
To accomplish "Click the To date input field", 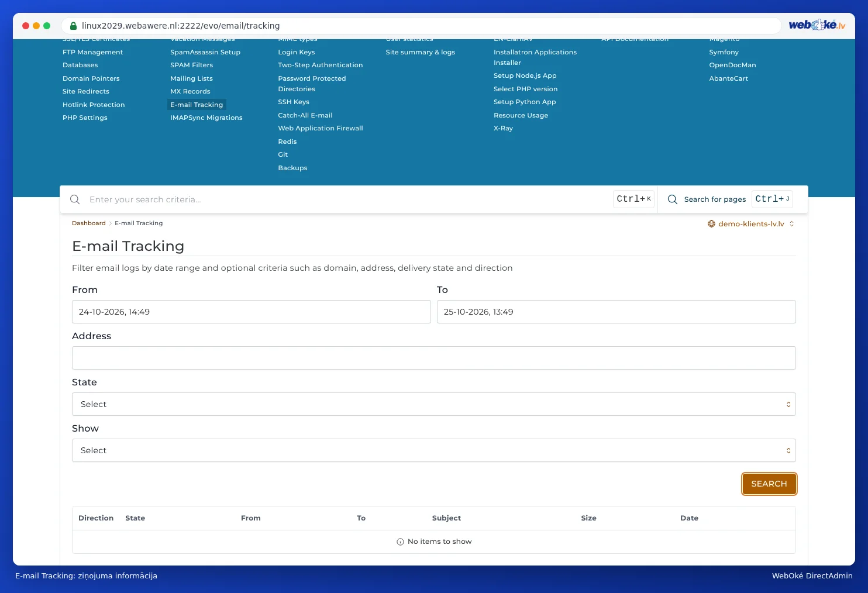I will tap(616, 312).
